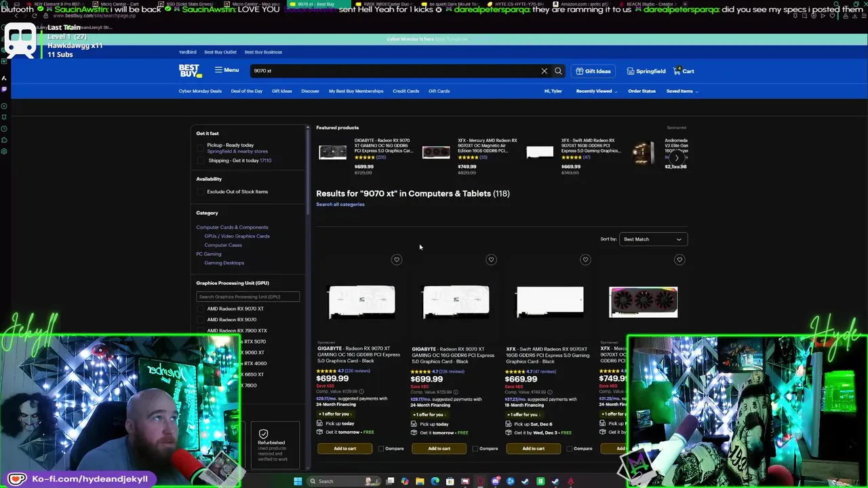Launch Copilot from the taskbar
The width and height of the screenshot is (868, 488).
tap(405, 481)
